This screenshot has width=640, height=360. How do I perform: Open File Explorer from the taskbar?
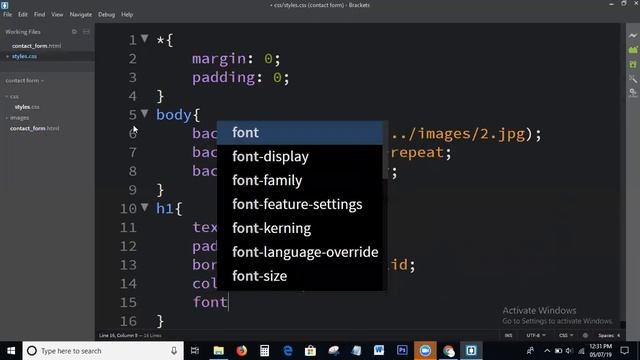coord(218,351)
